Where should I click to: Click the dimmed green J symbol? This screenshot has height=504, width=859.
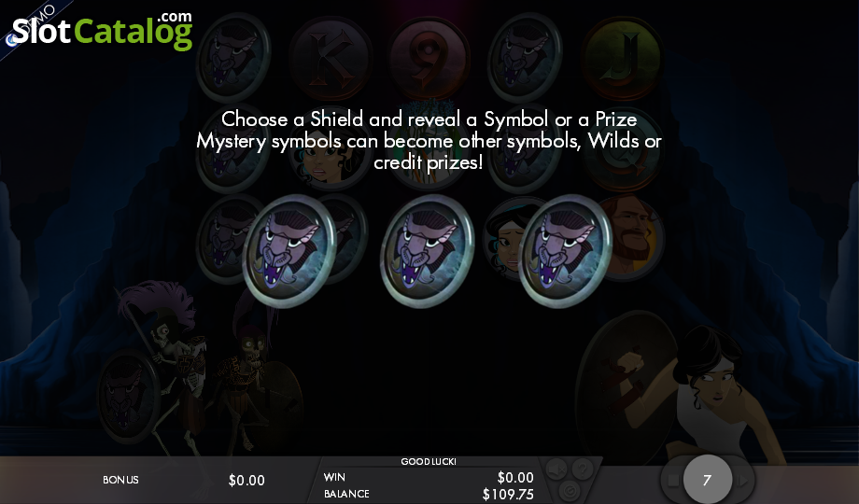[623, 58]
